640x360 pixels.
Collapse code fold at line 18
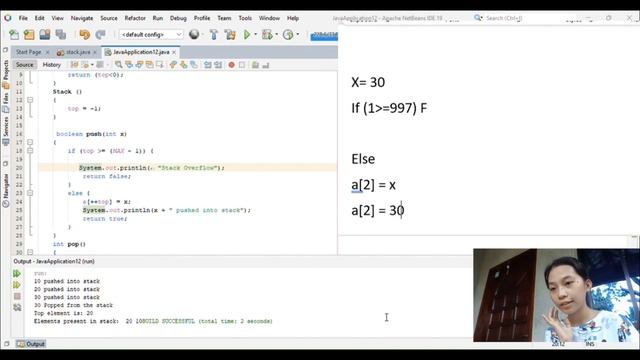(x=30, y=151)
